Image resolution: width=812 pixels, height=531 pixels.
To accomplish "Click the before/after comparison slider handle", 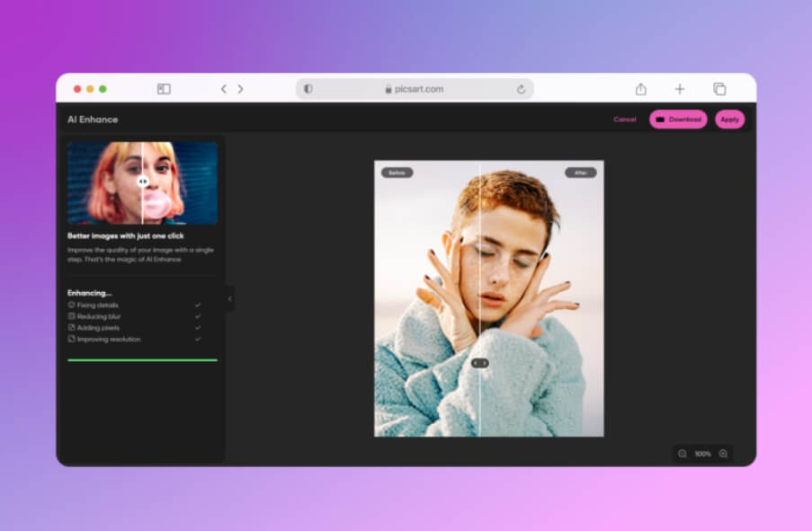I will pos(480,363).
